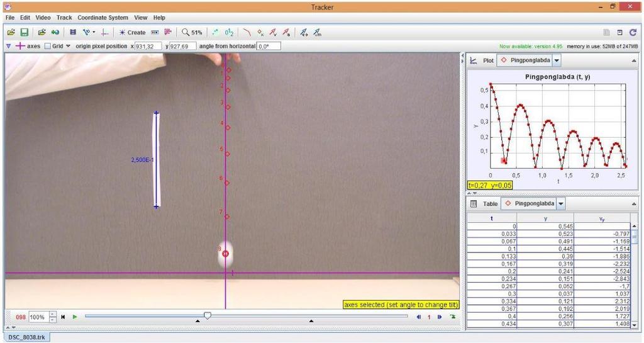Open the Clip Settings filmstrip icon
The height and width of the screenshot is (343, 644).
click(x=73, y=32)
